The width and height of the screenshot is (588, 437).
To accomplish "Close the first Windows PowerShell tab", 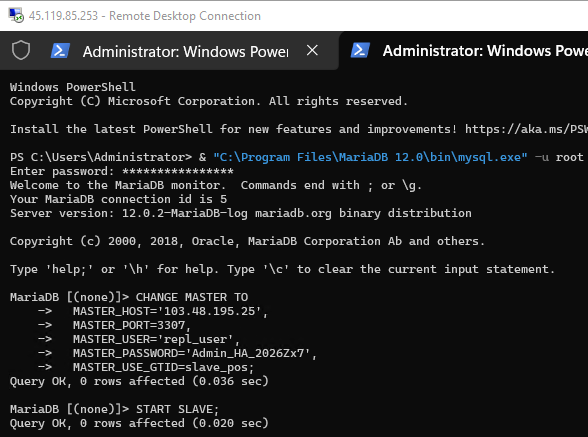I will (x=312, y=50).
